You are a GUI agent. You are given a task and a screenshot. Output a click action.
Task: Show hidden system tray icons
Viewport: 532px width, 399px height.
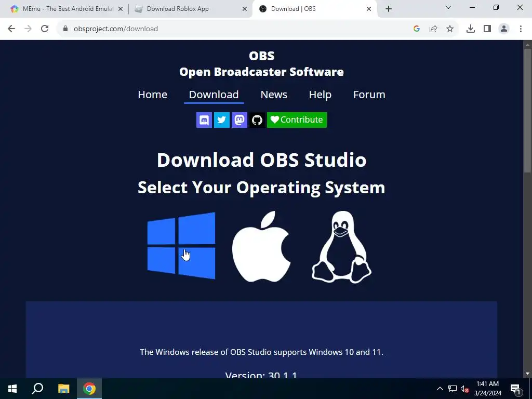coord(440,389)
